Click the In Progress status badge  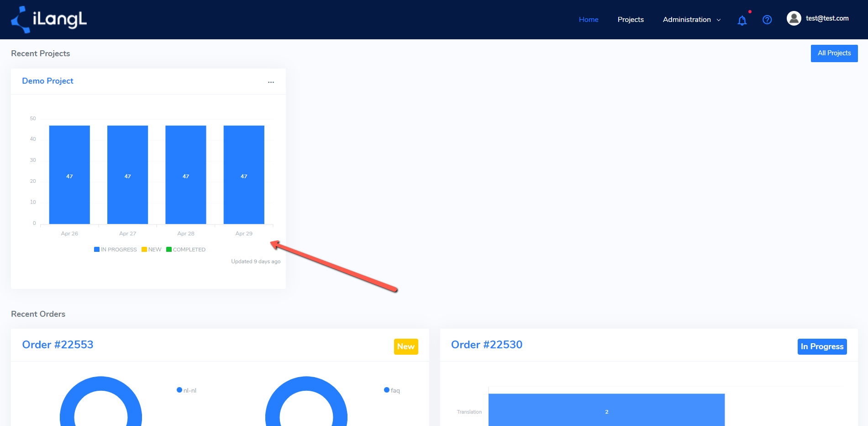(x=822, y=346)
